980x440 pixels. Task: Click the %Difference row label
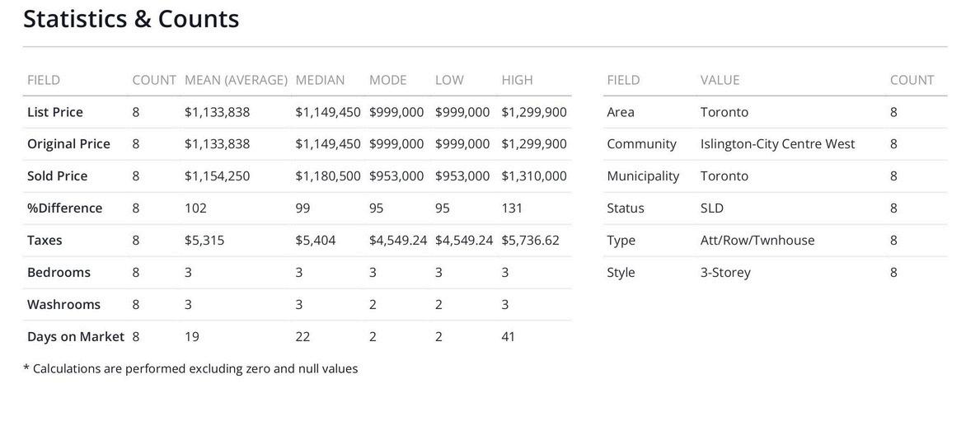click(64, 208)
